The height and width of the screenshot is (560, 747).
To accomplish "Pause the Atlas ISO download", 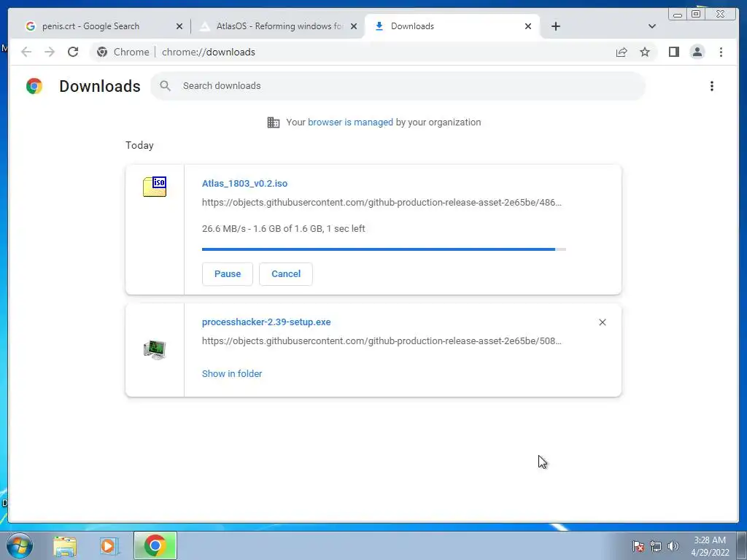I will pos(228,274).
